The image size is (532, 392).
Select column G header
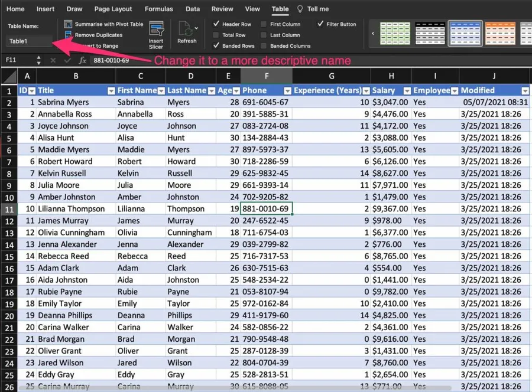point(331,76)
